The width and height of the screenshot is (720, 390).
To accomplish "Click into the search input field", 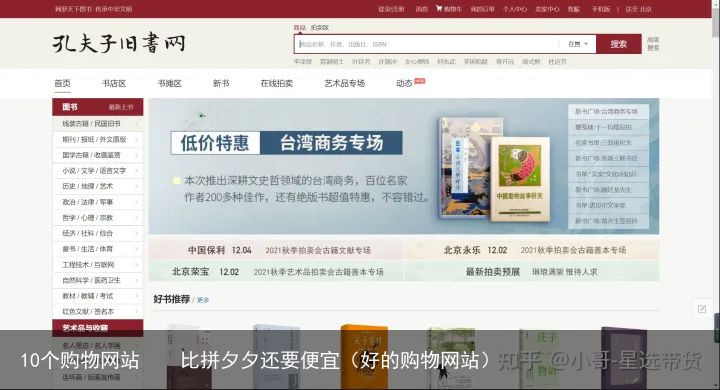I will coord(426,44).
